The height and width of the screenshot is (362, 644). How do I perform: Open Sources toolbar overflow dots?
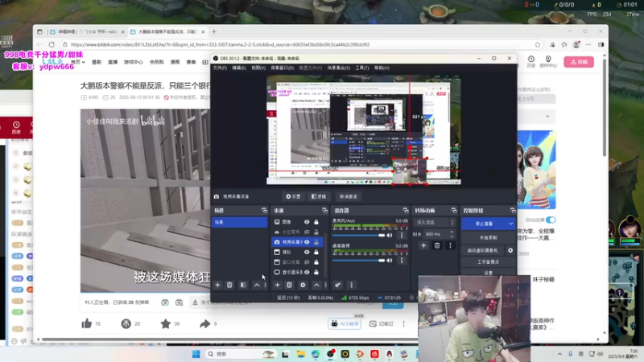326,285
